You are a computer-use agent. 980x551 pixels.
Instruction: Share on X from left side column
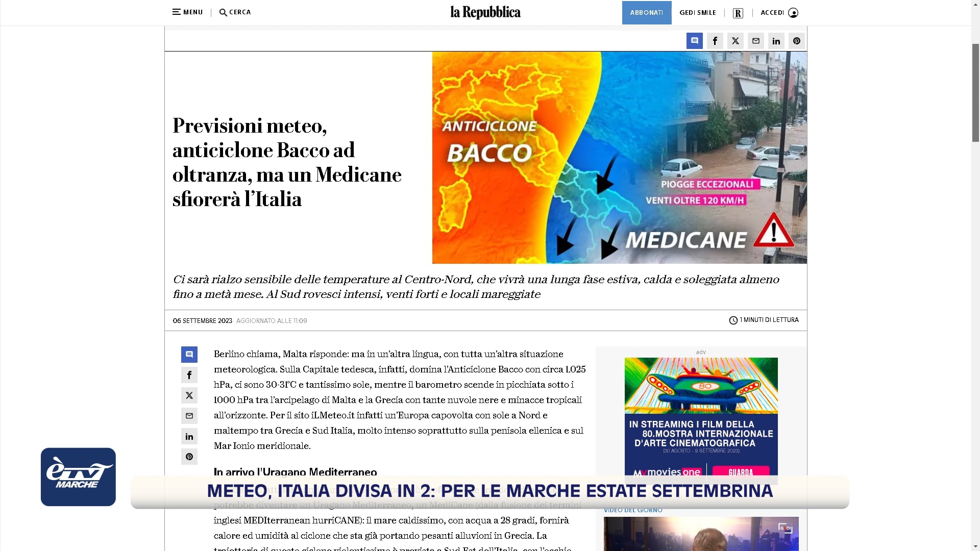click(x=189, y=395)
